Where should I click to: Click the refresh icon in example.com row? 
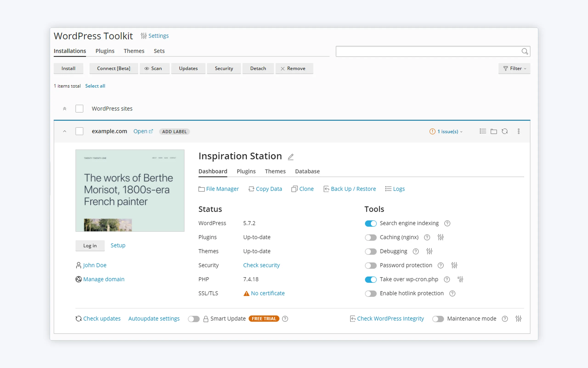click(505, 131)
